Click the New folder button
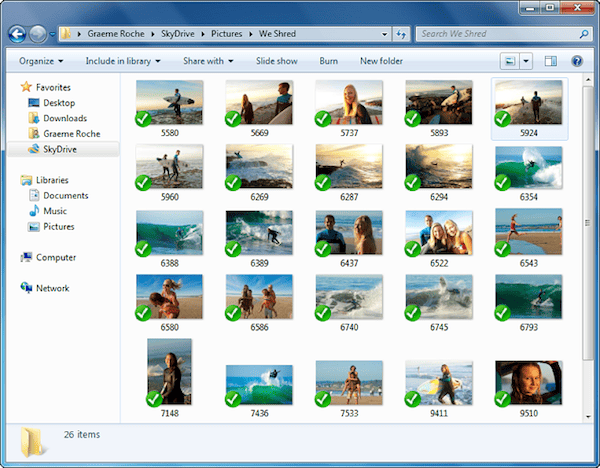The image size is (600, 468). click(381, 61)
